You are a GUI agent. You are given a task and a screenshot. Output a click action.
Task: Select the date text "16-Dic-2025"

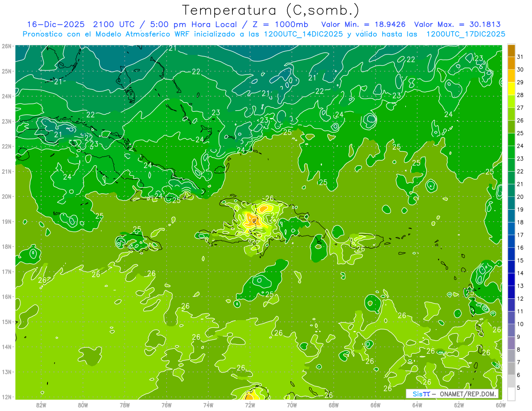(x=56, y=24)
